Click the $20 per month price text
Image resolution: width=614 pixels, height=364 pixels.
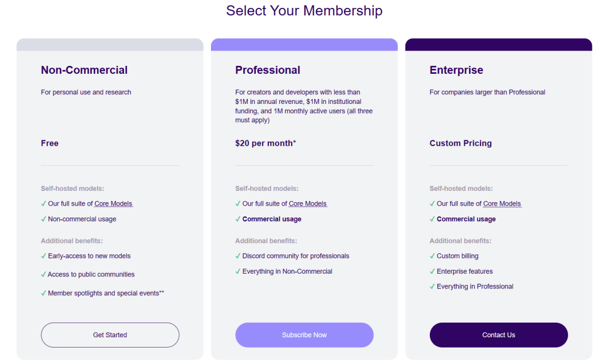(x=265, y=144)
